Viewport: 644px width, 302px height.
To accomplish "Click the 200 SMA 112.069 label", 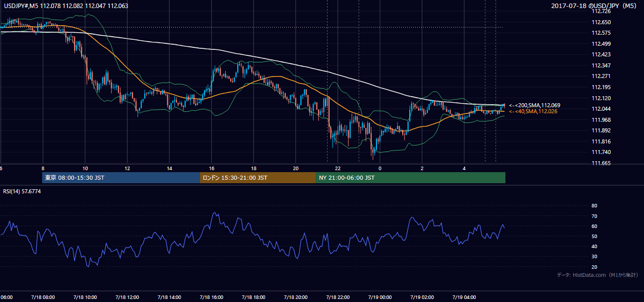I will click(x=534, y=105).
